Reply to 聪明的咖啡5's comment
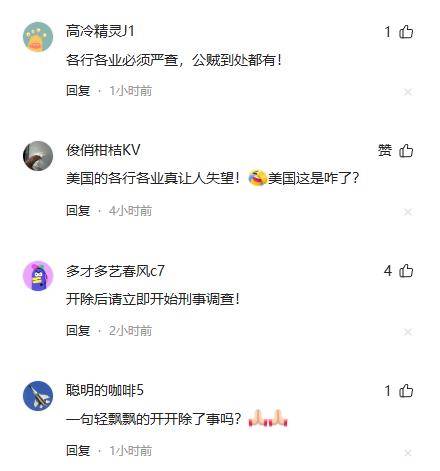 tap(78, 451)
